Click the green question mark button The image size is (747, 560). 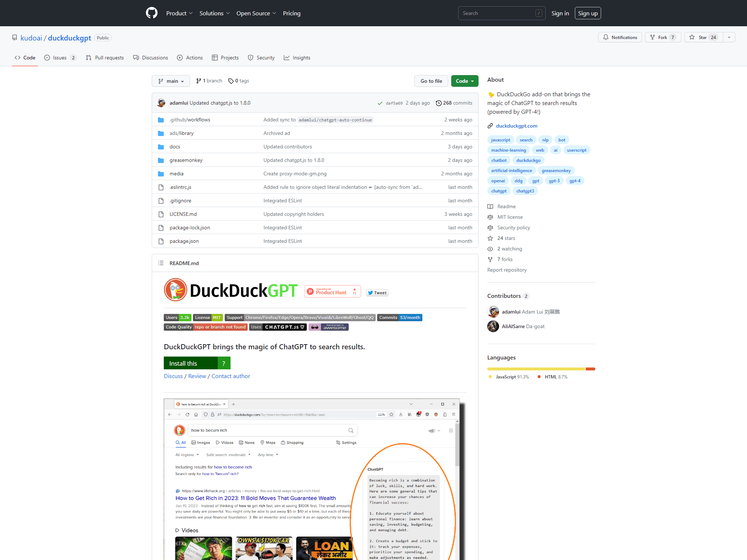click(x=224, y=363)
